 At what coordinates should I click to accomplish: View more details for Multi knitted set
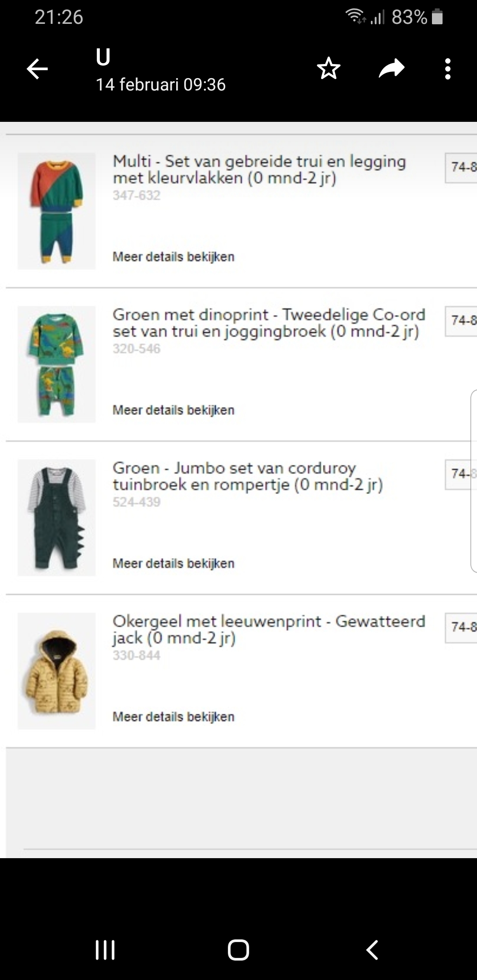tap(174, 257)
